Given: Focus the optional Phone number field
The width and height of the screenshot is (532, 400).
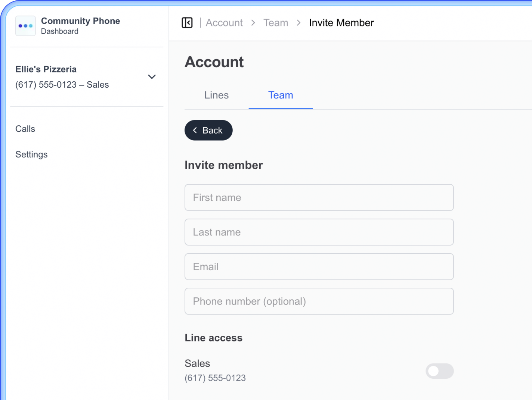Looking at the screenshot, I should pyautogui.click(x=319, y=301).
